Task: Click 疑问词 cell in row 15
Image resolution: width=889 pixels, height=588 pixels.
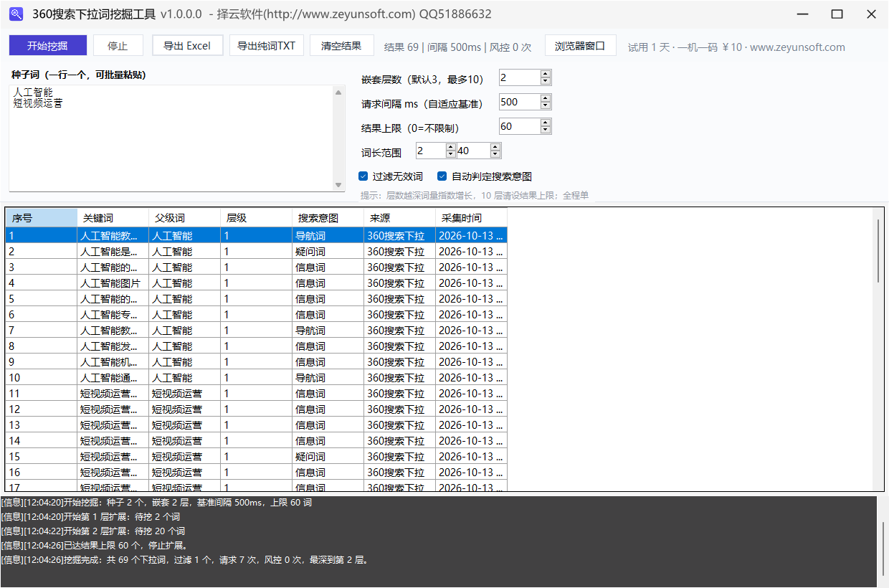Action: (328, 456)
